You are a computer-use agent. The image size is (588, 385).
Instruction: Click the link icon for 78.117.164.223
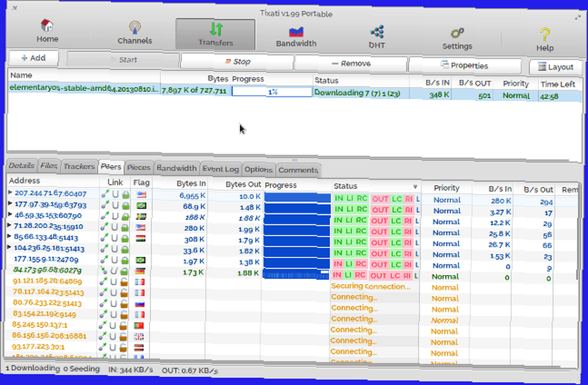pos(103,292)
